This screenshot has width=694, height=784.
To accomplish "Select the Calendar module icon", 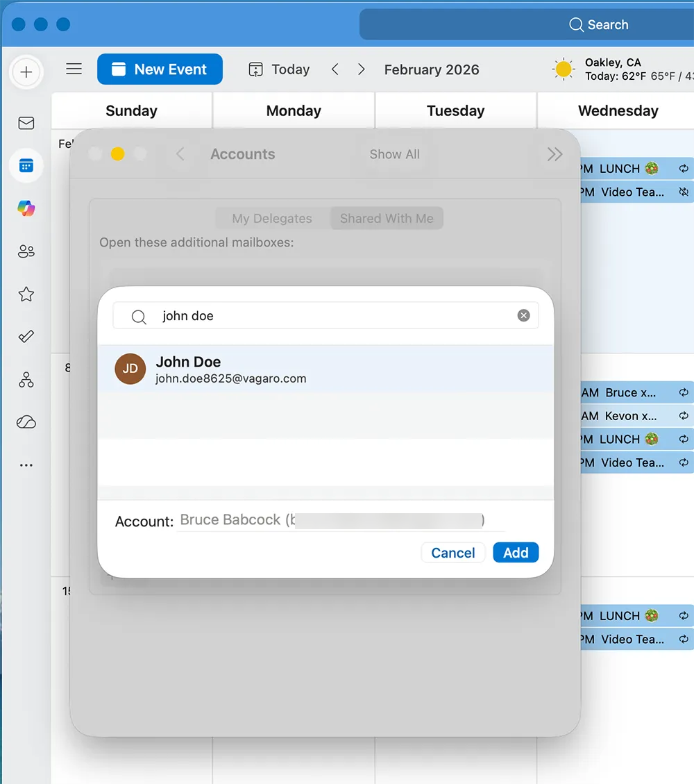I will click(x=26, y=166).
